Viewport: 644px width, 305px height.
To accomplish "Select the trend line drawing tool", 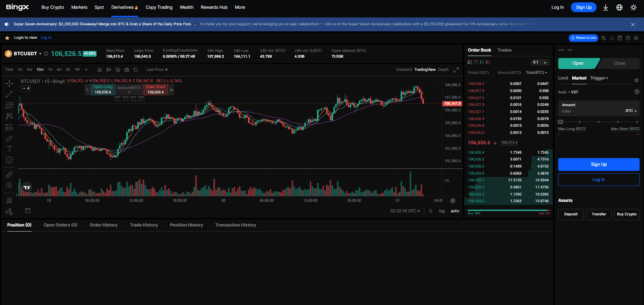I will [x=9, y=94].
